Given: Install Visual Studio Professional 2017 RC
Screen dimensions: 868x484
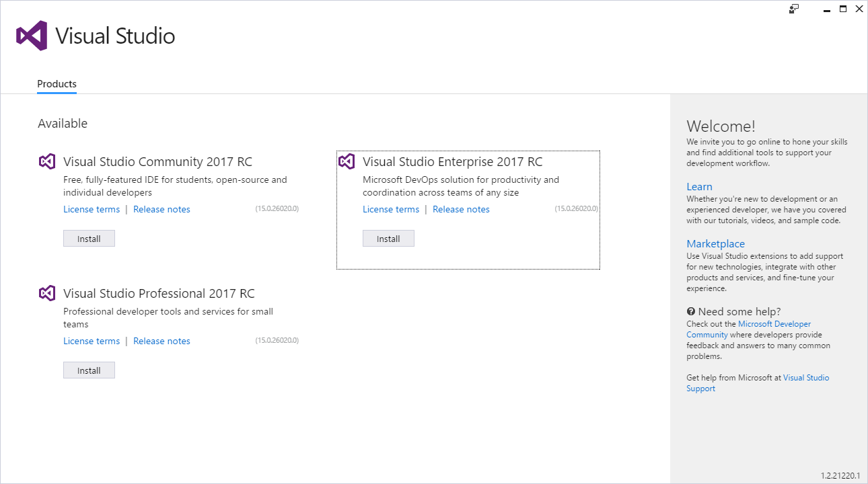Looking at the screenshot, I should (x=89, y=370).
